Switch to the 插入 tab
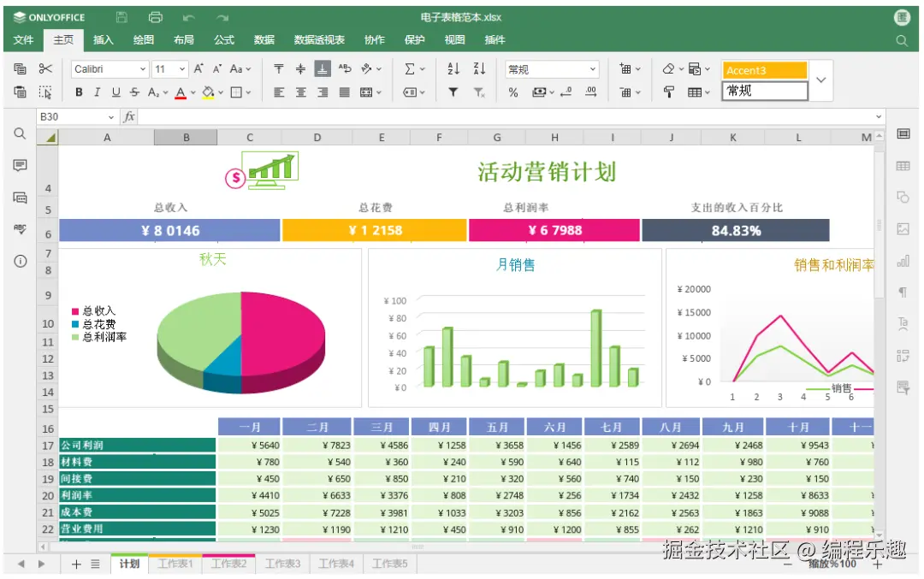Viewport: 924px width, 579px height. pyautogui.click(x=104, y=39)
